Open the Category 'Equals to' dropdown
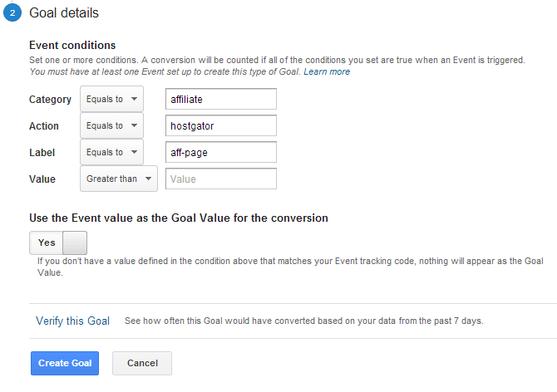 click(x=111, y=99)
